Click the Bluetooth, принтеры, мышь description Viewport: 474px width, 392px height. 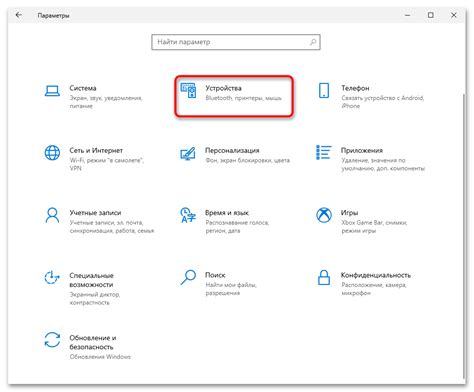[244, 98]
